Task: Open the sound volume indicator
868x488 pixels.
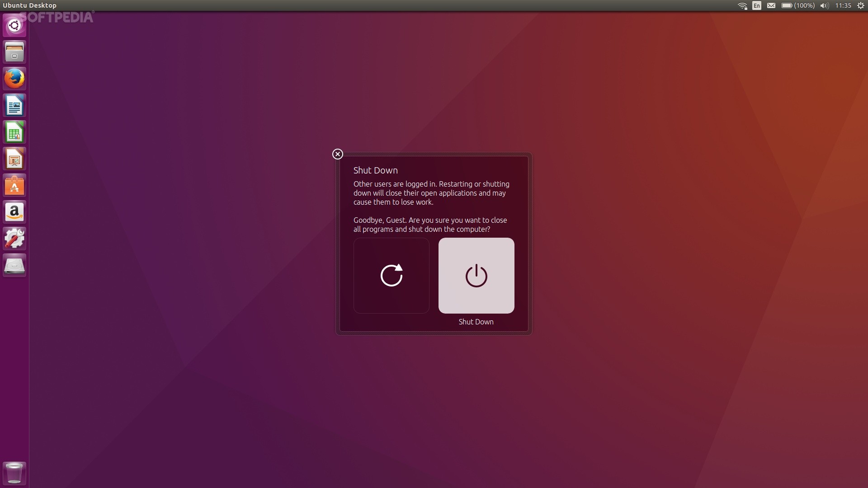Action: pos(824,5)
